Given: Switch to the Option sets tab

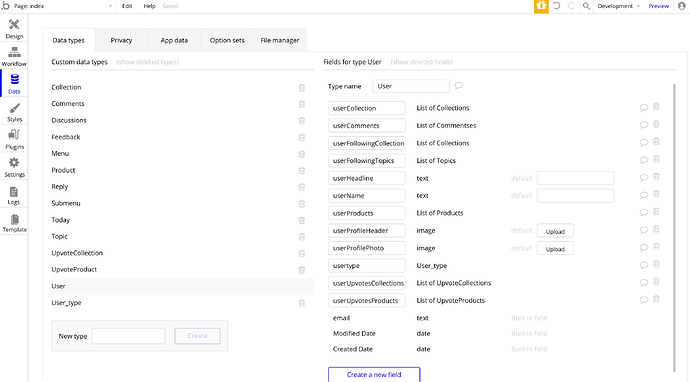Looking at the screenshot, I should tap(227, 40).
